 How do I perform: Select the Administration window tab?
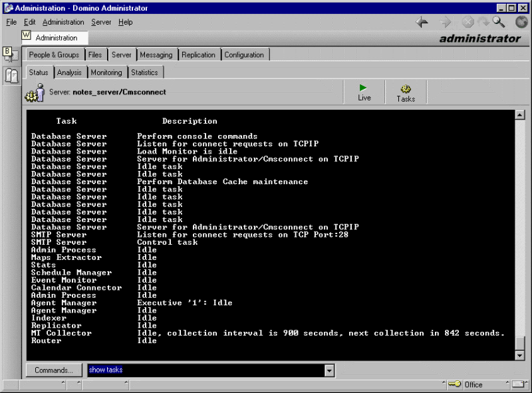click(55, 38)
